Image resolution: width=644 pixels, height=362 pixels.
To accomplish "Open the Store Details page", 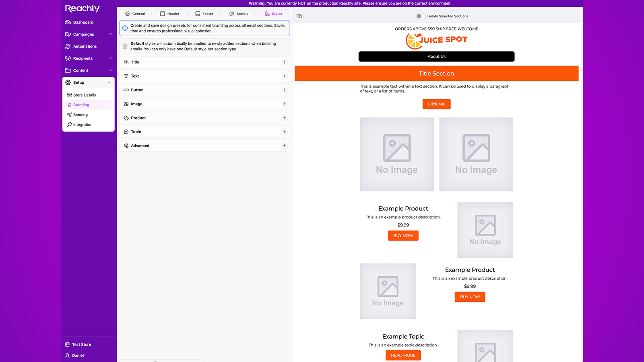I will click(x=89, y=95).
